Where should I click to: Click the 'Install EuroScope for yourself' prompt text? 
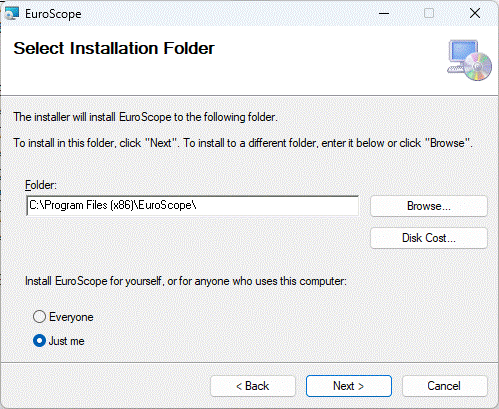coord(186,281)
